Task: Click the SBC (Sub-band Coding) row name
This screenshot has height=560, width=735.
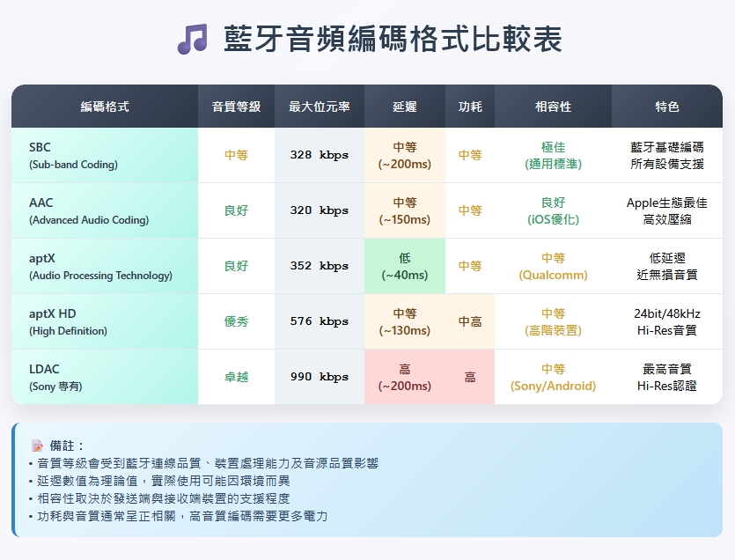Action: coord(105,155)
